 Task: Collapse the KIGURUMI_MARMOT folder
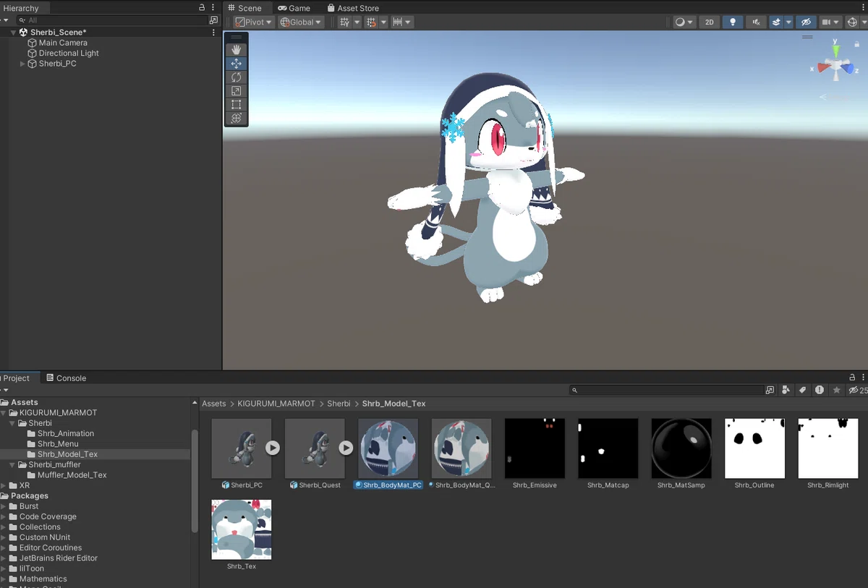[4, 413]
